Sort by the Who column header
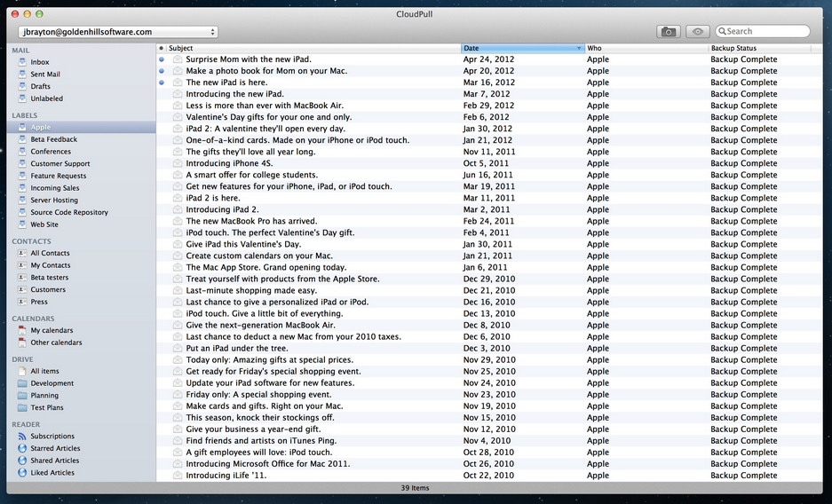Screen dimensions: 832x504 646,48
